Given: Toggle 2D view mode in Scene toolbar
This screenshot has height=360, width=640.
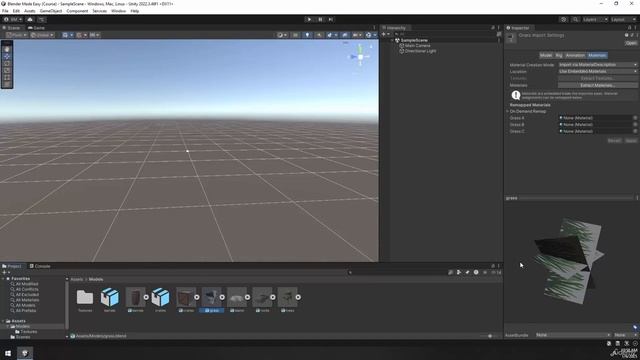Looking at the screenshot, I should [x=296, y=35].
